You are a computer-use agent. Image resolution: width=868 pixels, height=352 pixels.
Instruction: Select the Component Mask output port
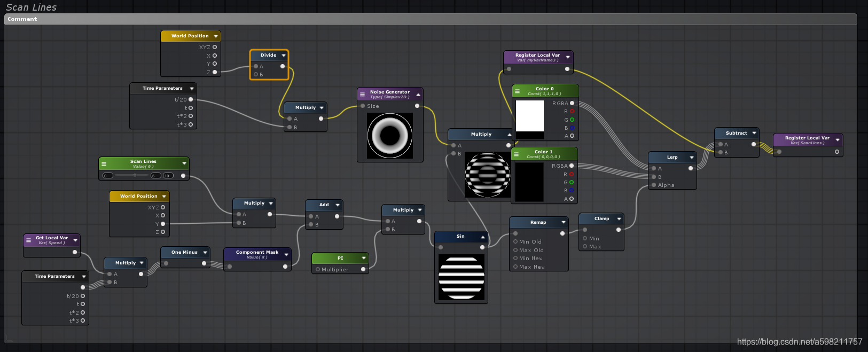pos(285,266)
